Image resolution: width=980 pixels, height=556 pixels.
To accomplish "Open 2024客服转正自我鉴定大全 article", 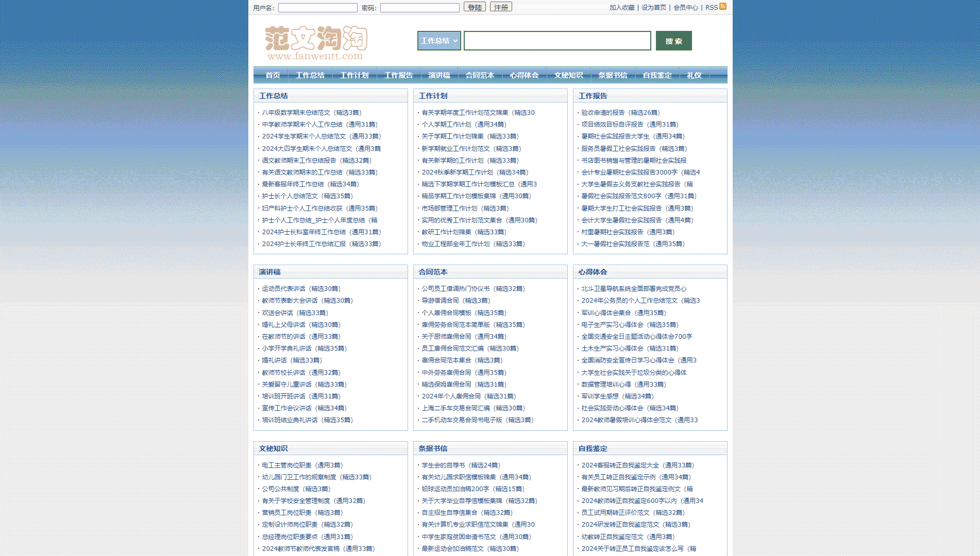I will click(638, 465).
